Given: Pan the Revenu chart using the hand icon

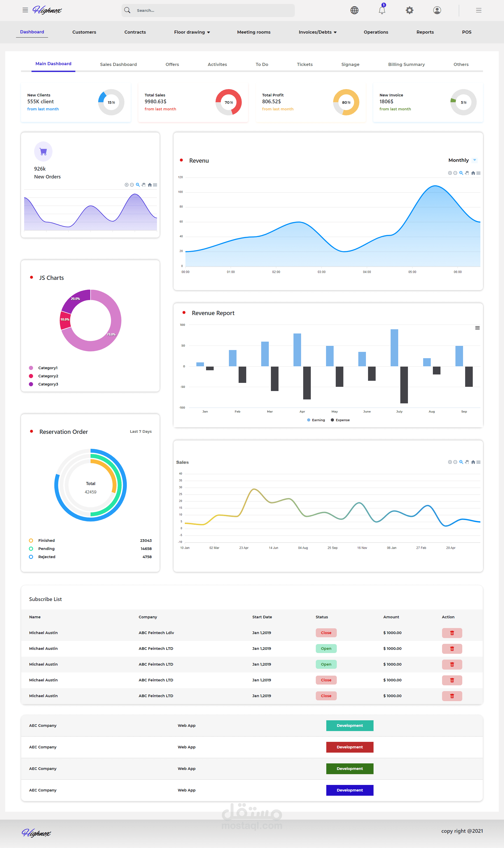Looking at the screenshot, I should 467,173.
